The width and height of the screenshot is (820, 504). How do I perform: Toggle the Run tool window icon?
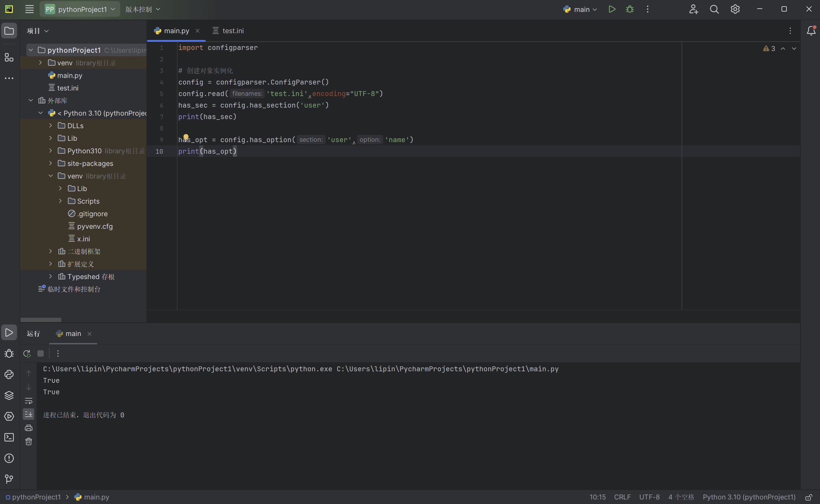[9, 333]
